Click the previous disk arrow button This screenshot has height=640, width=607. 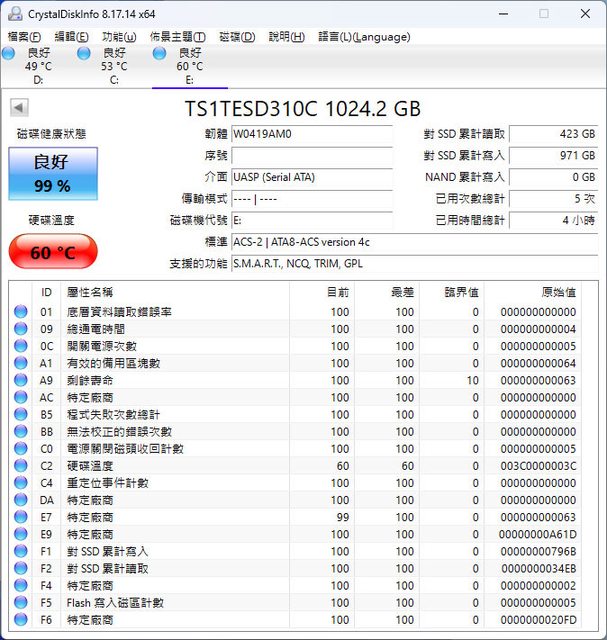[19, 108]
